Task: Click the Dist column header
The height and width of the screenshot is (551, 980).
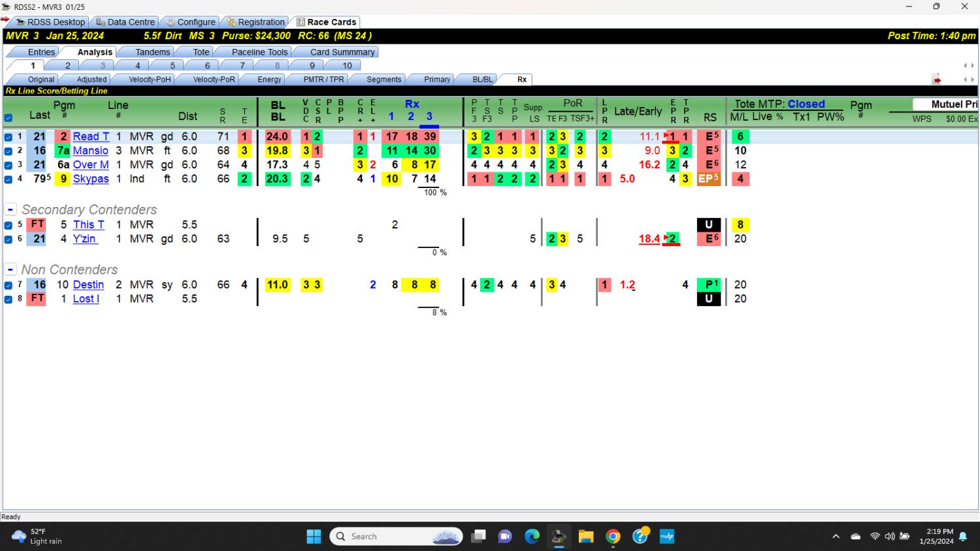Action: 188,116
